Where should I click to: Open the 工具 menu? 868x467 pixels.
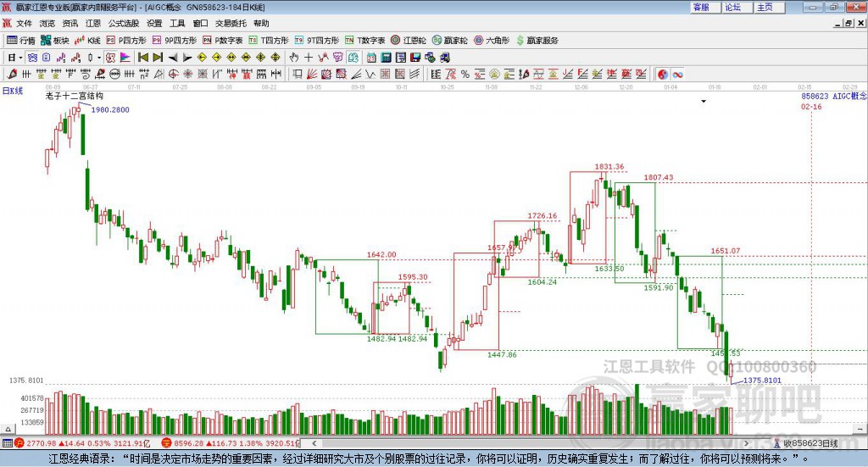point(177,23)
